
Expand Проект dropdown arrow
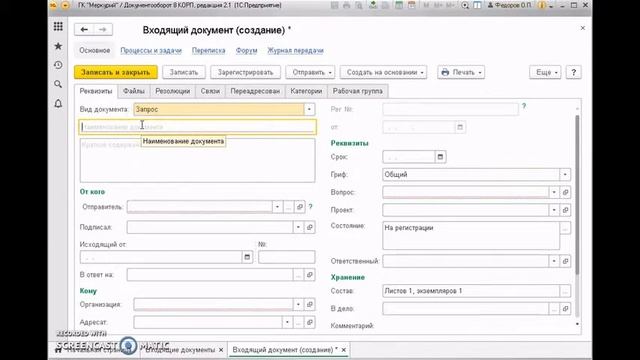(x=554, y=210)
